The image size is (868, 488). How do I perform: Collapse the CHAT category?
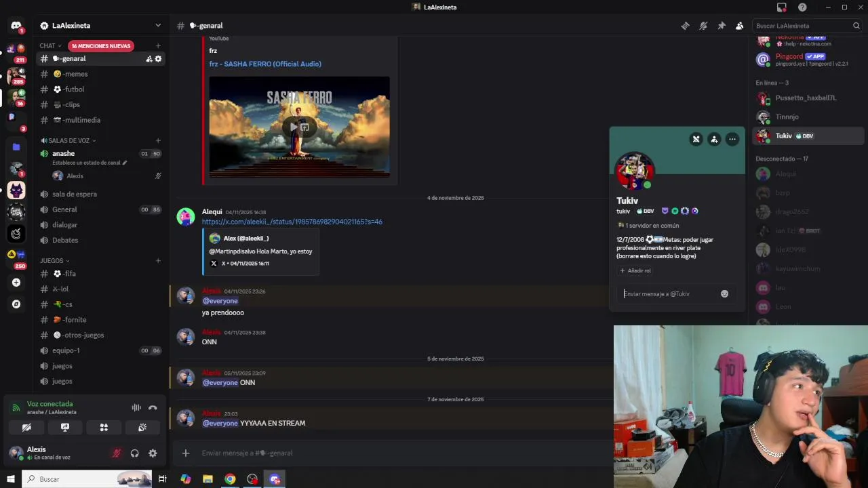pyautogui.click(x=49, y=46)
